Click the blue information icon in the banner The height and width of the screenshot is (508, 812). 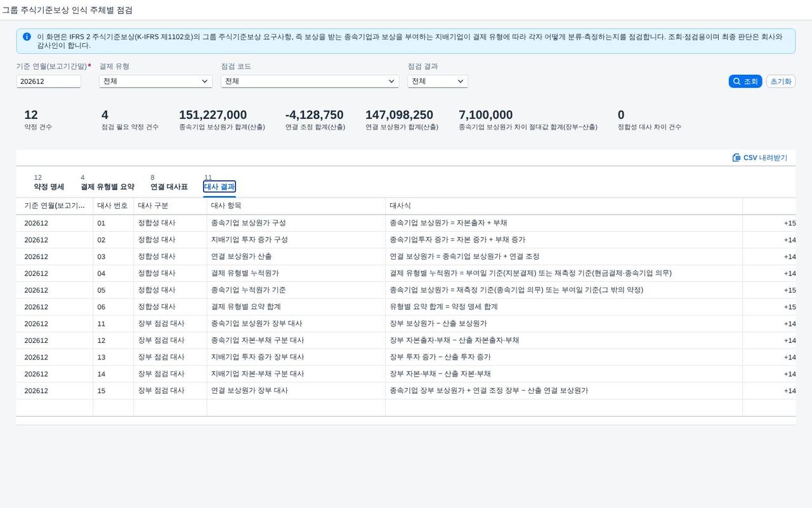tap(27, 37)
